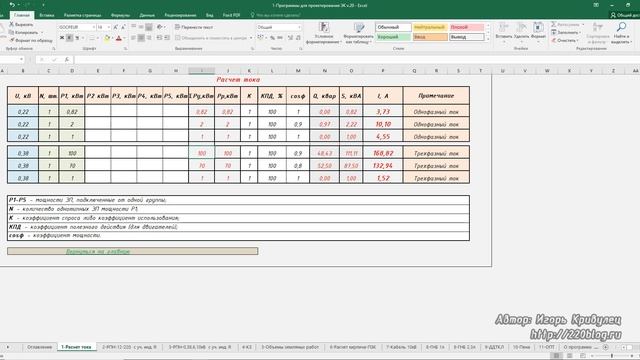Click Wrap Text (Перенести текст)
The height and width of the screenshot is (360, 640).
click(194, 27)
